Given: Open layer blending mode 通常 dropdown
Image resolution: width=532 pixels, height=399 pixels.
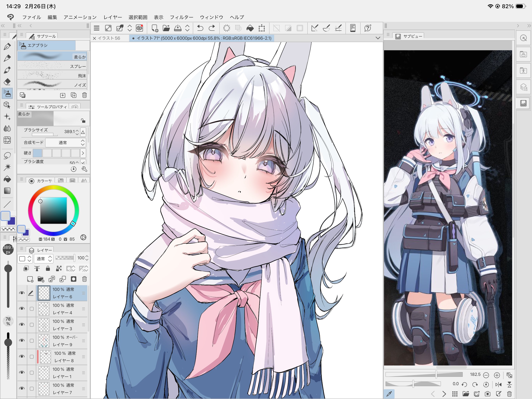Looking at the screenshot, I should [44, 259].
